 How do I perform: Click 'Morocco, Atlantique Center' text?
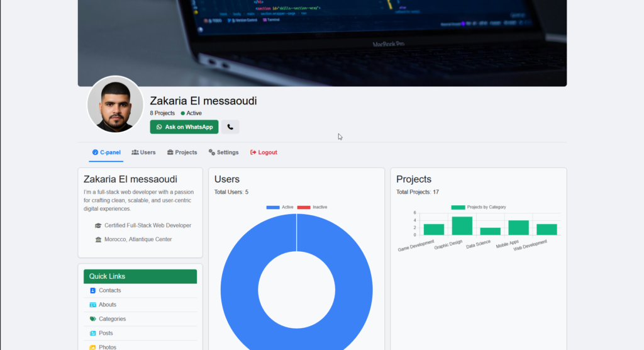138,239
